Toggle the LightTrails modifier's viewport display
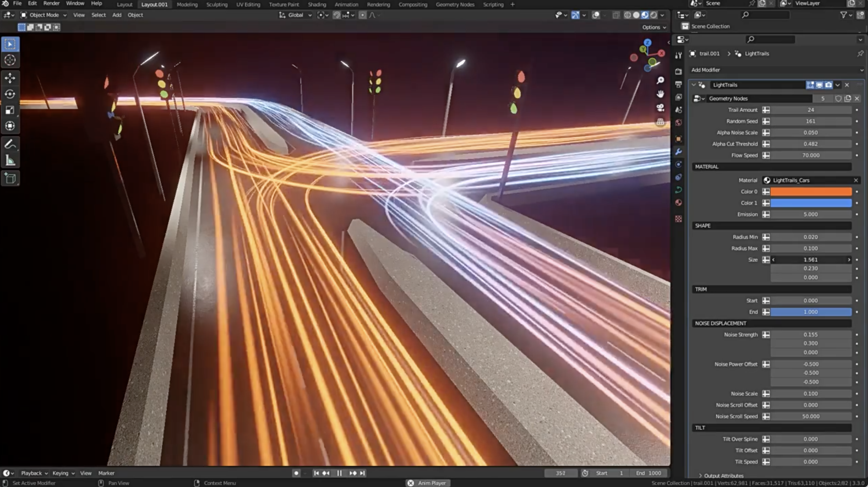 [x=819, y=85]
